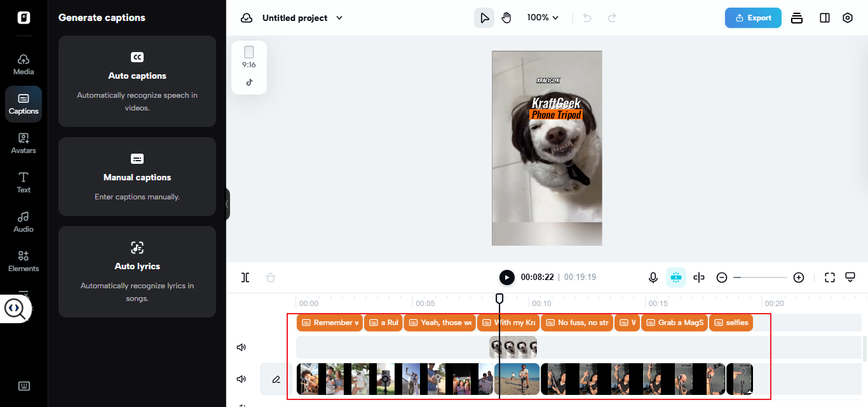Open project settings hexagon icon
This screenshot has height=407, width=868.
(x=847, y=18)
